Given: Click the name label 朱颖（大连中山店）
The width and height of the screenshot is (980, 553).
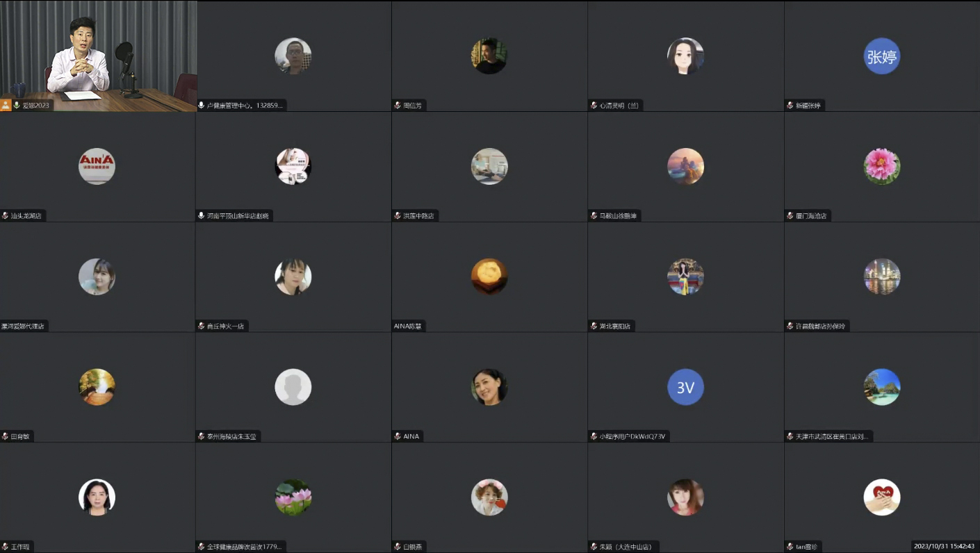Looking at the screenshot, I should 628,547.
